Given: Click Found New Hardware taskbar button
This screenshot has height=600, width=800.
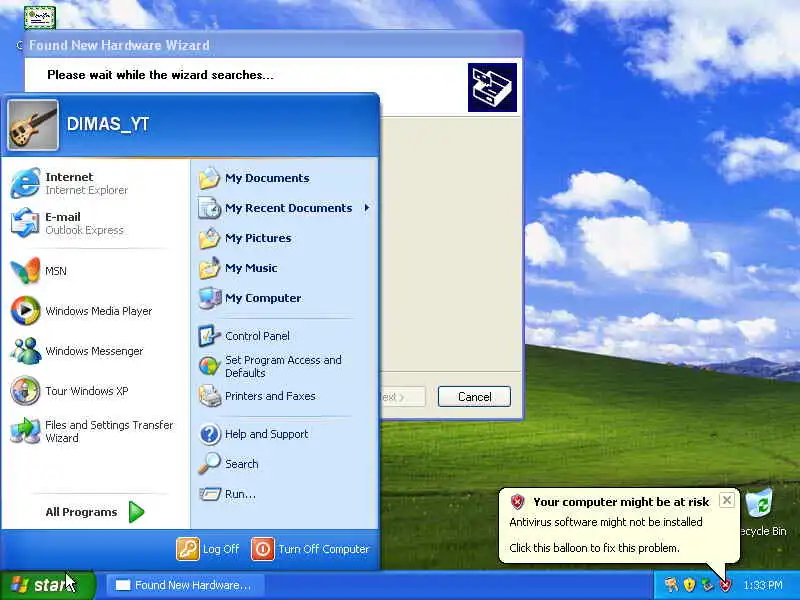Looking at the screenshot, I should pos(185,585).
